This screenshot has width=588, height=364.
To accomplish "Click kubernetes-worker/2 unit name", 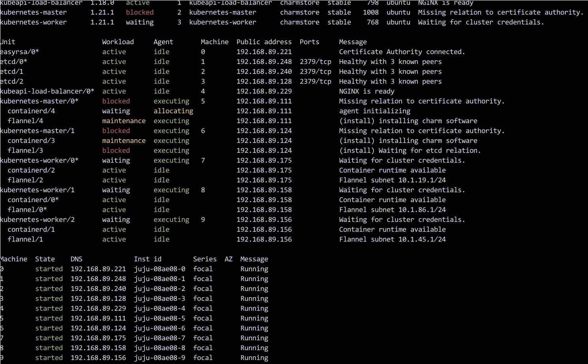I will point(37,220).
